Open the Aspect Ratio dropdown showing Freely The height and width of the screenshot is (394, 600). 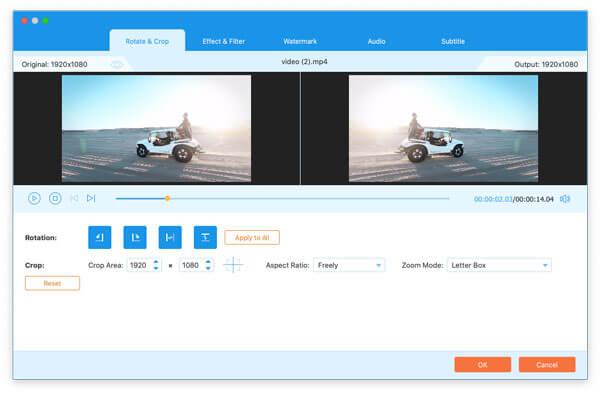pyautogui.click(x=349, y=265)
